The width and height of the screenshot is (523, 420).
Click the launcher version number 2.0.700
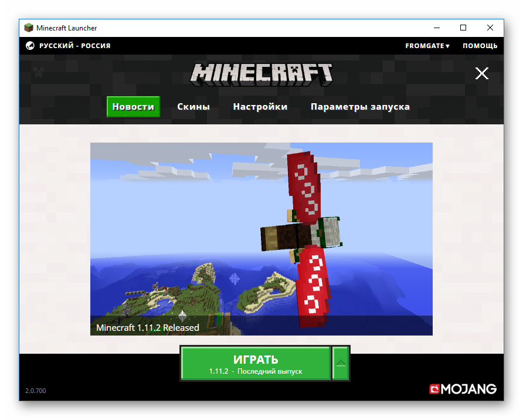35,391
